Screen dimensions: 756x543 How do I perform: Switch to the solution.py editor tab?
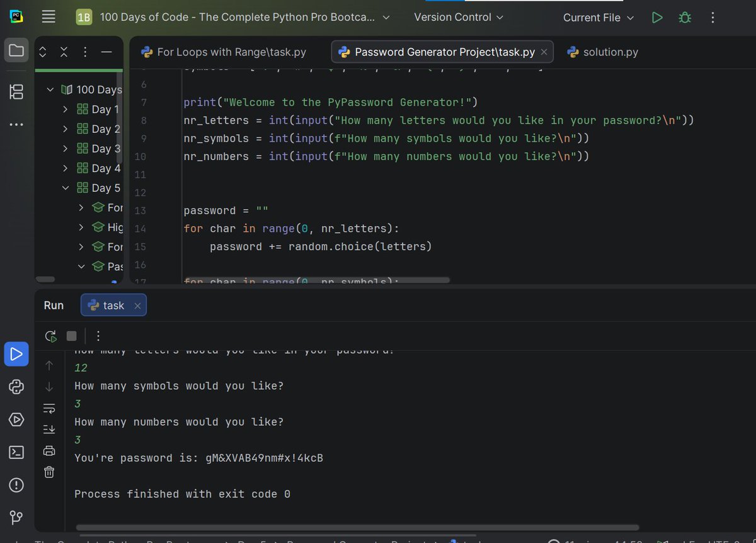point(603,52)
